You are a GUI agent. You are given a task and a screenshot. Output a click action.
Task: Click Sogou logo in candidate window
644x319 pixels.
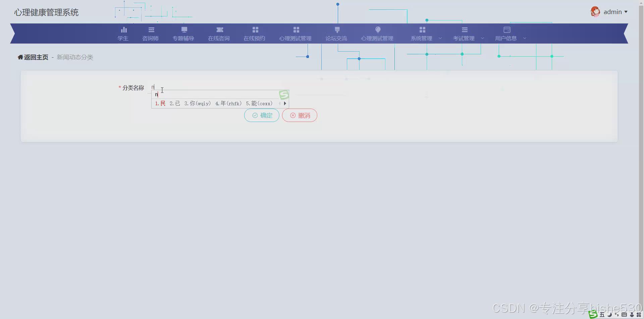pyautogui.click(x=284, y=95)
